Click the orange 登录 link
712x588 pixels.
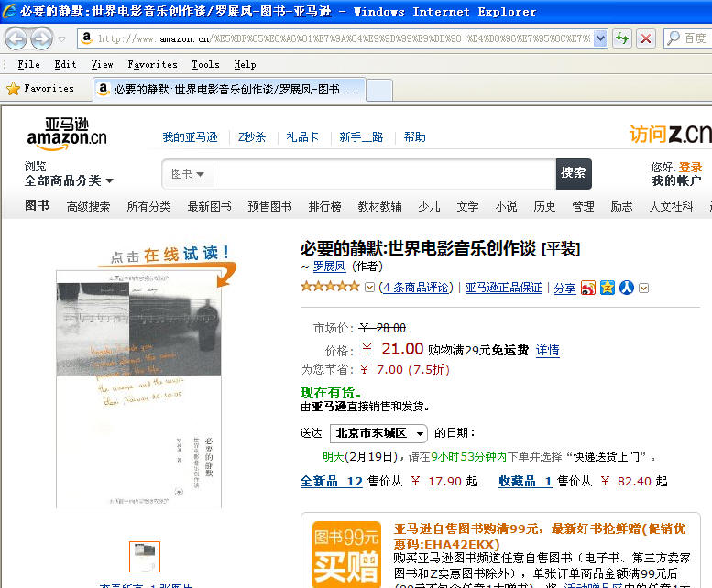click(x=690, y=168)
